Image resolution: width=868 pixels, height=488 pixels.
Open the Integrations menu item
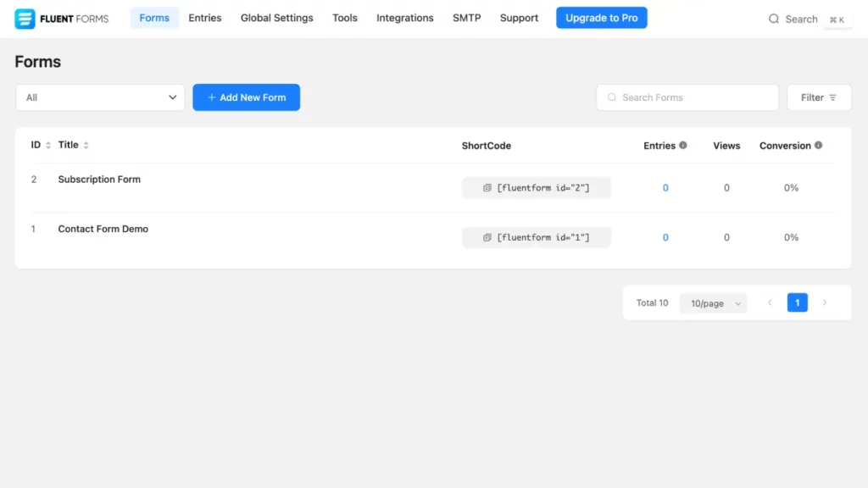point(405,18)
